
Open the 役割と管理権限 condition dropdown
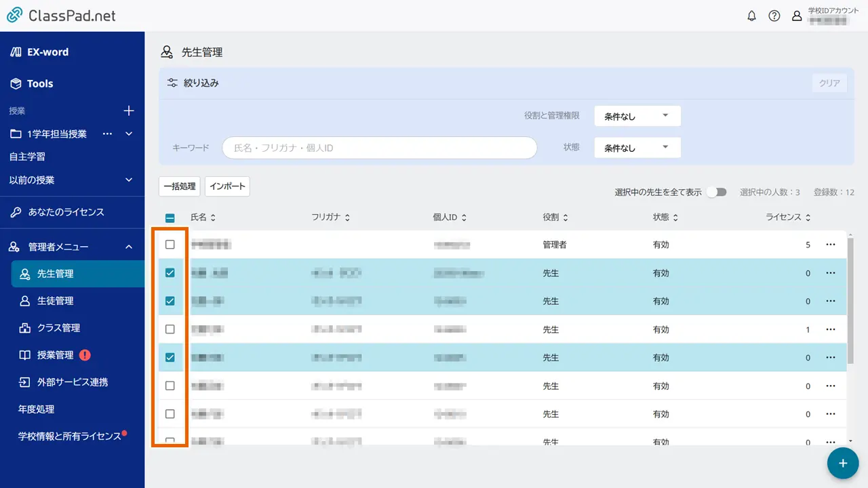pos(636,115)
